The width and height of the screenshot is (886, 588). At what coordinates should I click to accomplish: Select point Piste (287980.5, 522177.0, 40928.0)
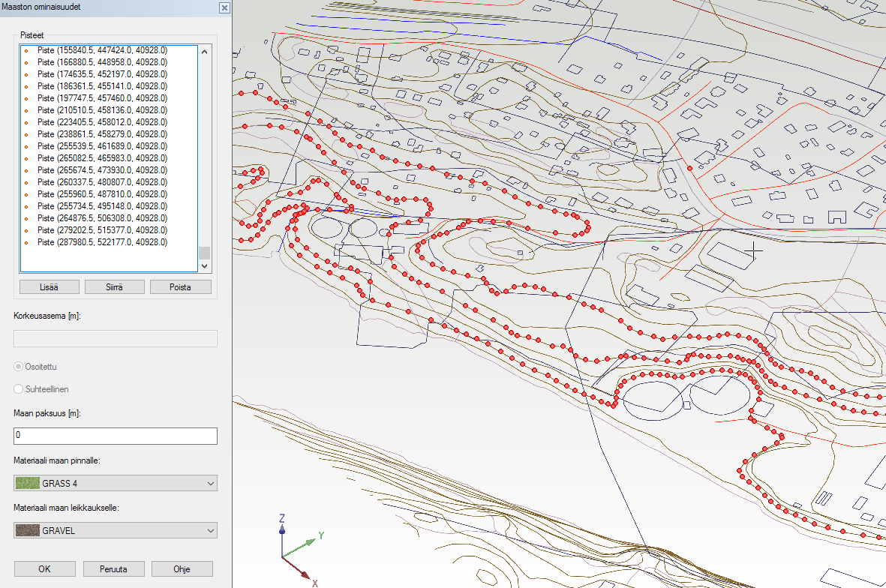pyautogui.click(x=102, y=242)
